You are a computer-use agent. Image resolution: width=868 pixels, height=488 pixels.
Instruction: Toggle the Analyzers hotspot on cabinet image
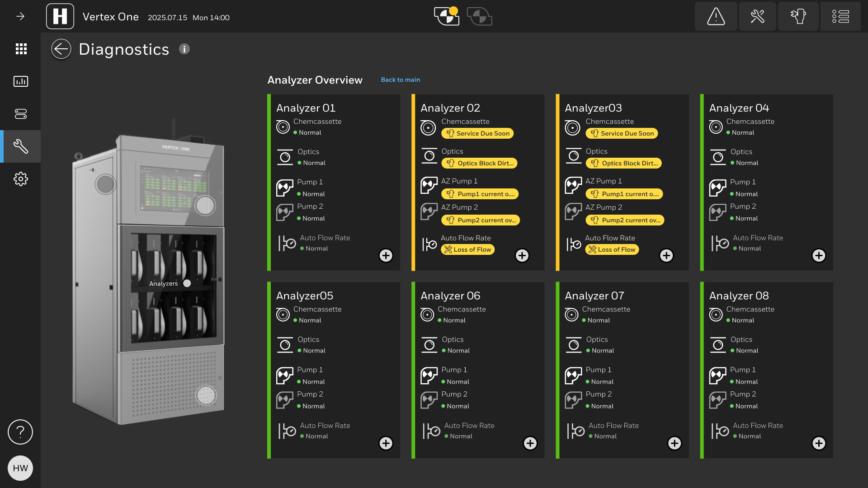(187, 283)
